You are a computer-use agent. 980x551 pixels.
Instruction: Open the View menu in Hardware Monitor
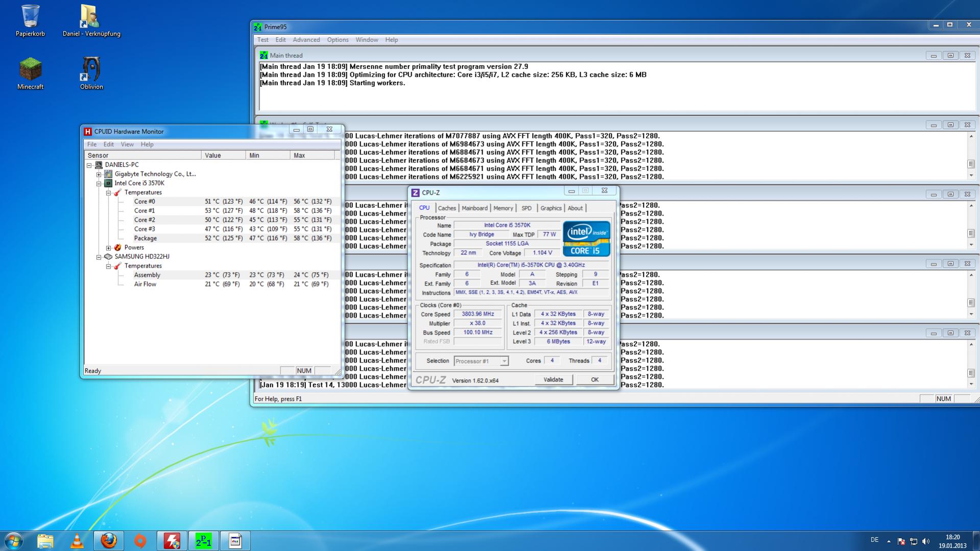127,145
